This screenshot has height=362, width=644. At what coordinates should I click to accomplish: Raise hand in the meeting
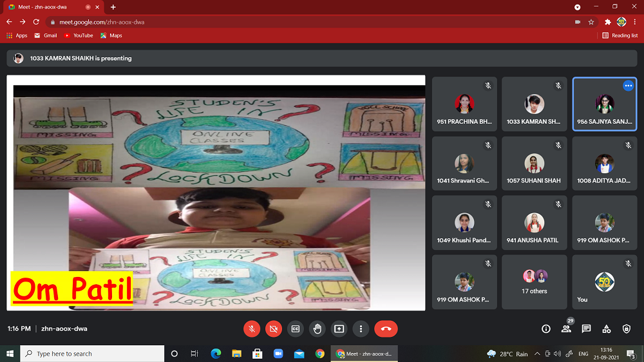(x=317, y=329)
